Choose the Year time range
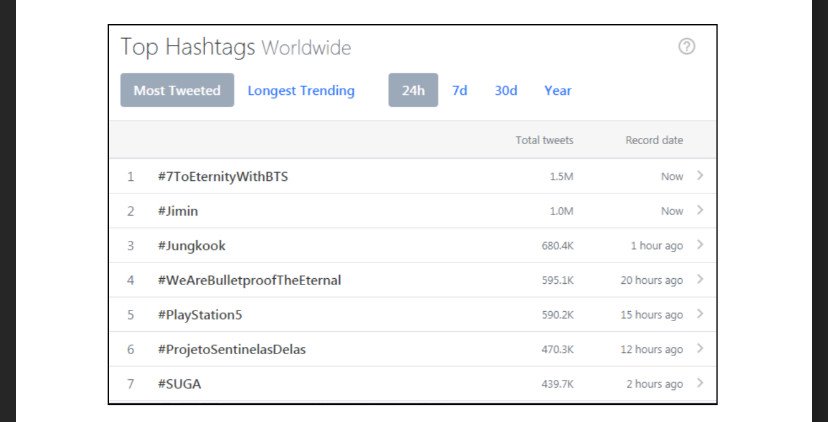Image resolution: width=828 pixels, height=422 pixels. 558,90
